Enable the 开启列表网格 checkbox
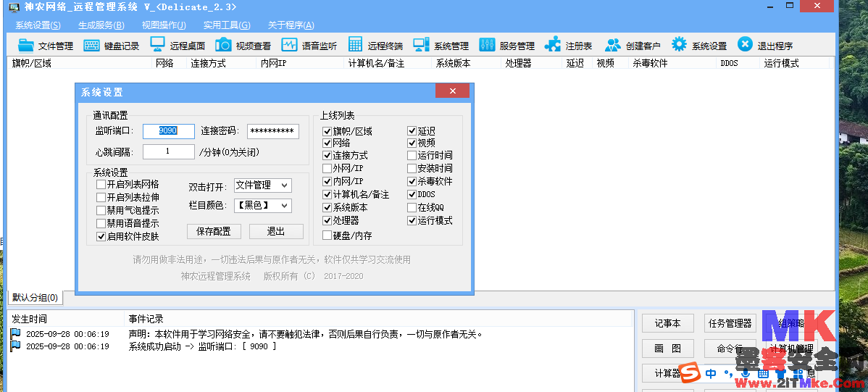Viewport: 868px width, 392px height. (x=101, y=185)
